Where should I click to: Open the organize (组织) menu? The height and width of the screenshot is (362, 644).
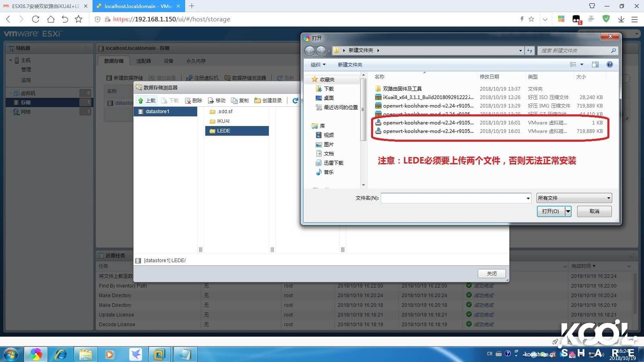coord(318,65)
